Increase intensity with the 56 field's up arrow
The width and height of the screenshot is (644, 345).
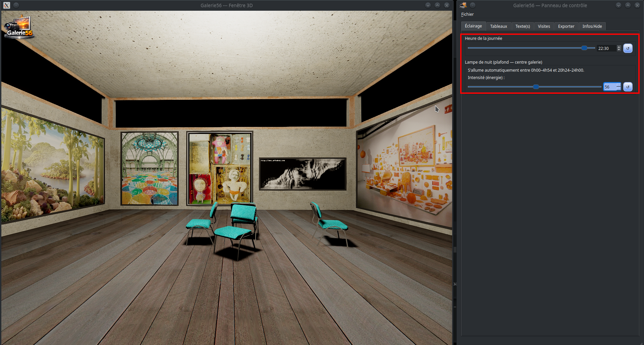click(x=619, y=85)
